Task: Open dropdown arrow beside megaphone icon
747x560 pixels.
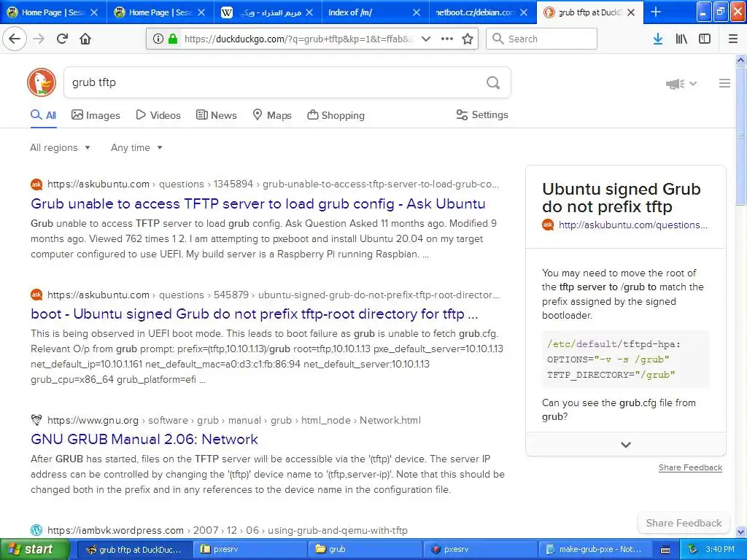Action: click(x=693, y=83)
